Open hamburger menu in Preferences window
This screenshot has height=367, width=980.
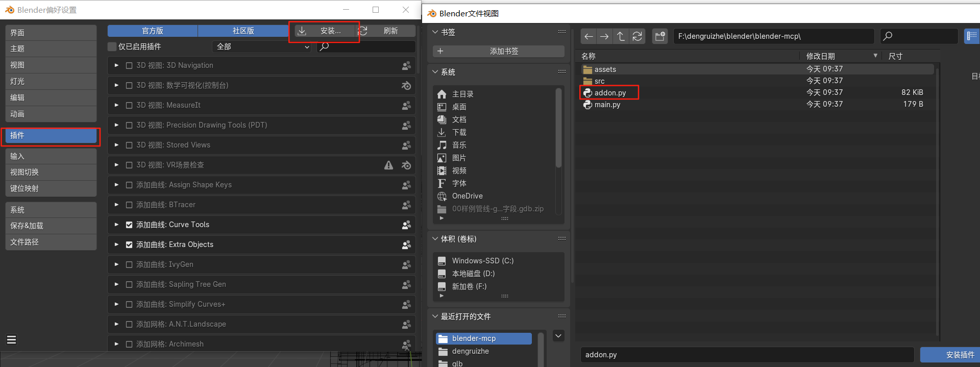(x=11, y=339)
